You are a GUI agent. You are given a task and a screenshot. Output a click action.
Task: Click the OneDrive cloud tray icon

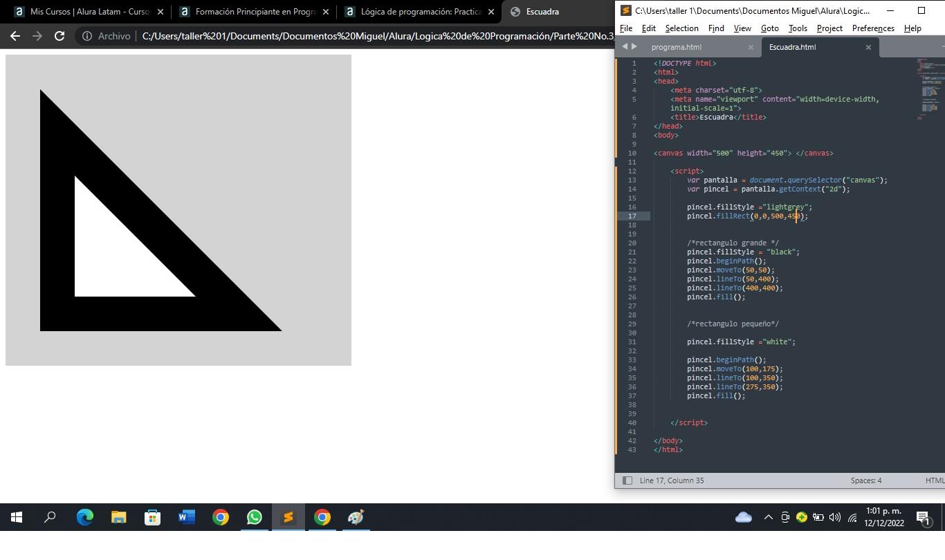coord(744,517)
